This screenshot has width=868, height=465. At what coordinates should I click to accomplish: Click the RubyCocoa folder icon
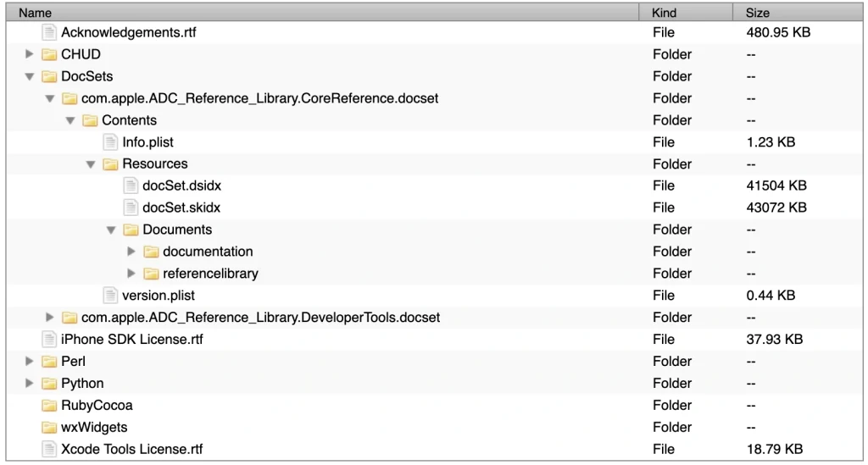pyautogui.click(x=49, y=405)
